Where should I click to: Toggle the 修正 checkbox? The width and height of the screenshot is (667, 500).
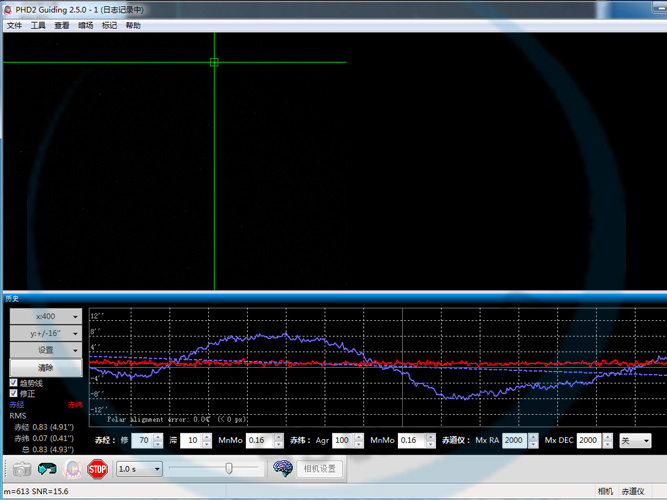(x=13, y=394)
